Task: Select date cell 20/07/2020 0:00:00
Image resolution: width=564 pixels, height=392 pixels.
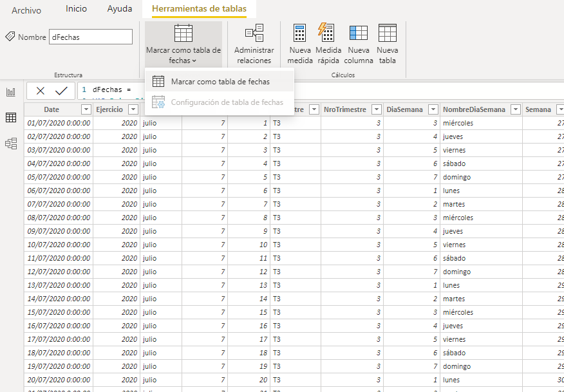Action: click(59, 380)
